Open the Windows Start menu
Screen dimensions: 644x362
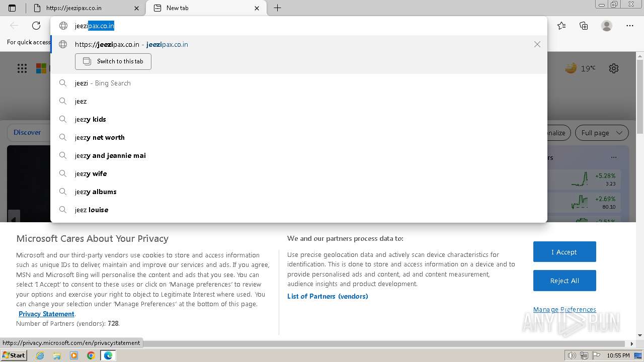pos(14,355)
